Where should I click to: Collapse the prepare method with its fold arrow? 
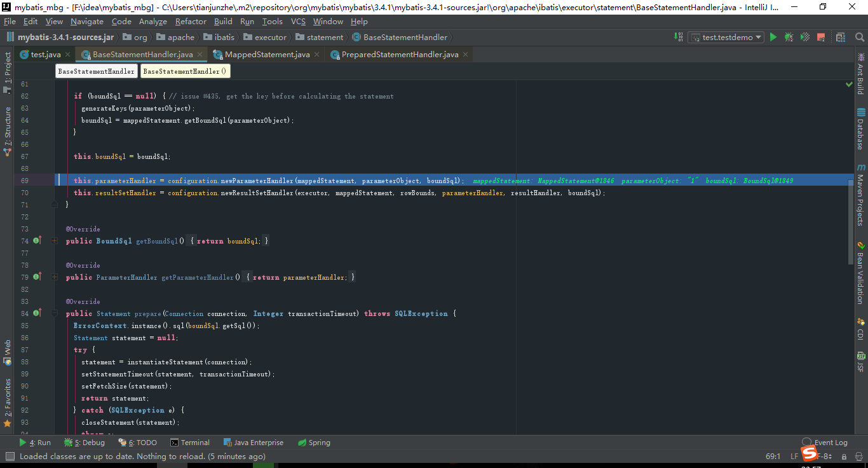coord(53,313)
